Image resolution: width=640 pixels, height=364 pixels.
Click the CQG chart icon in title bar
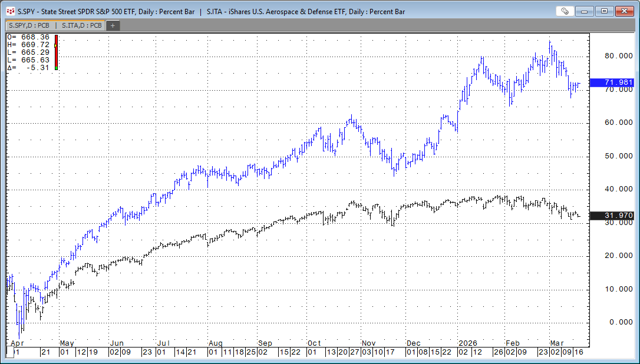tap(10, 11)
